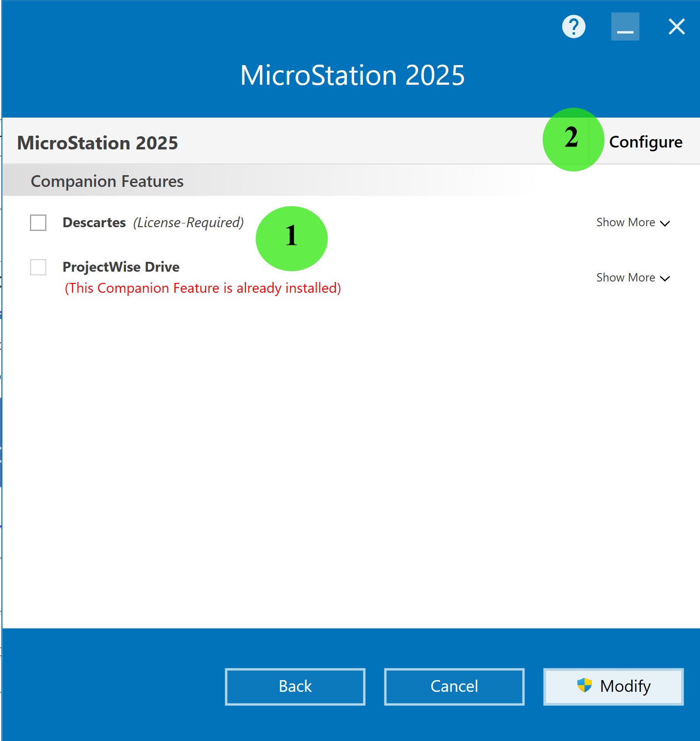Close the MicroStation 2025 installer window

[677, 27]
